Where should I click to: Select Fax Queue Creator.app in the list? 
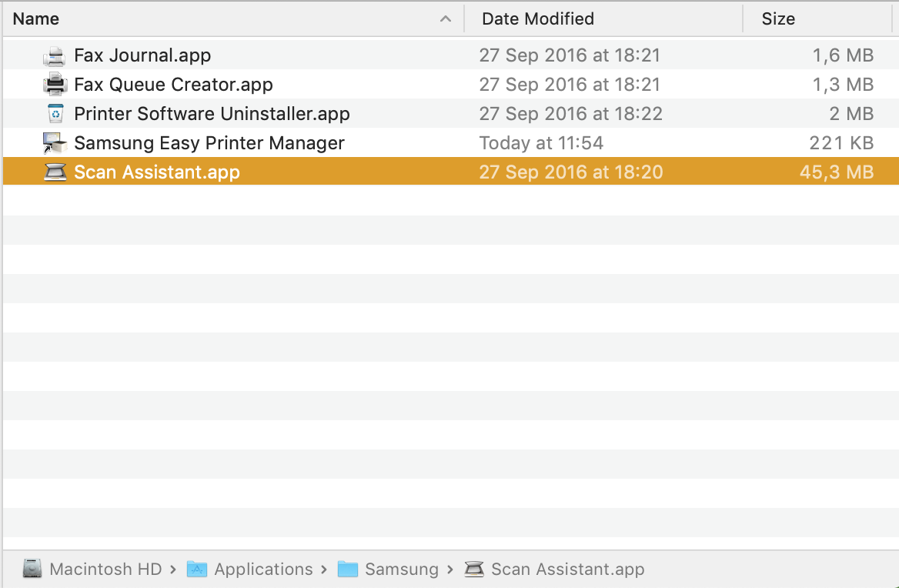click(173, 85)
